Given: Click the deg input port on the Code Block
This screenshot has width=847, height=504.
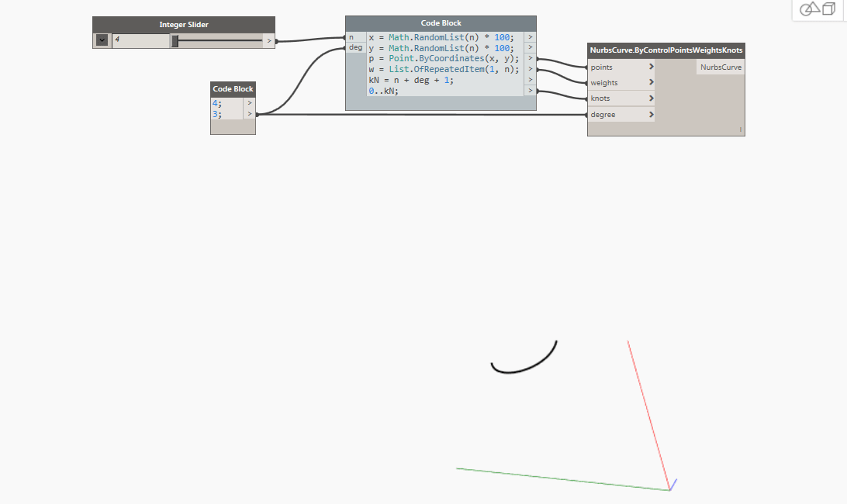Looking at the screenshot, I should coord(354,47).
